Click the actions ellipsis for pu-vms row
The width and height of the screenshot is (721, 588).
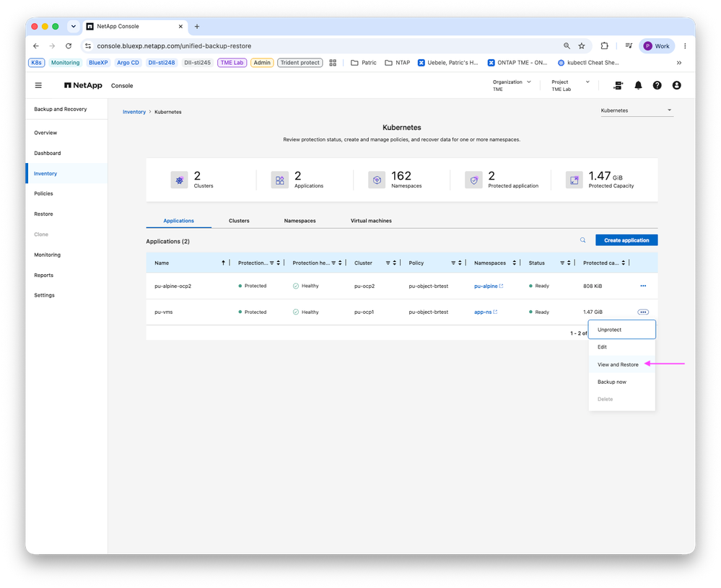643,312
